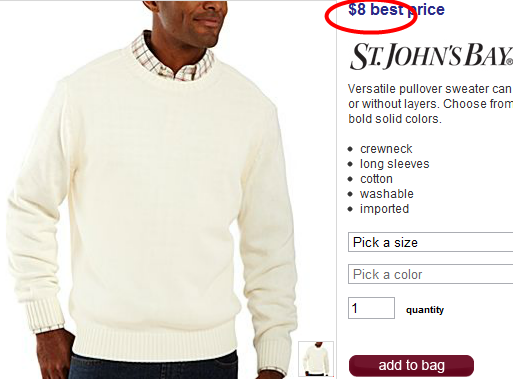Click the "crewneck" bullet item
513x379 pixels.
pyautogui.click(x=386, y=149)
